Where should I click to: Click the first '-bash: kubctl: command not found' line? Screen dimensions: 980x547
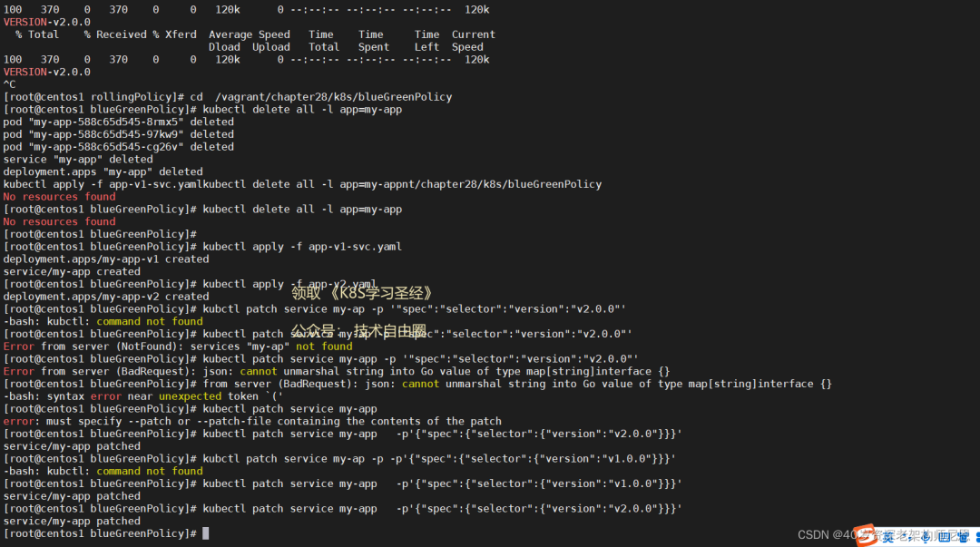click(x=103, y=322)
